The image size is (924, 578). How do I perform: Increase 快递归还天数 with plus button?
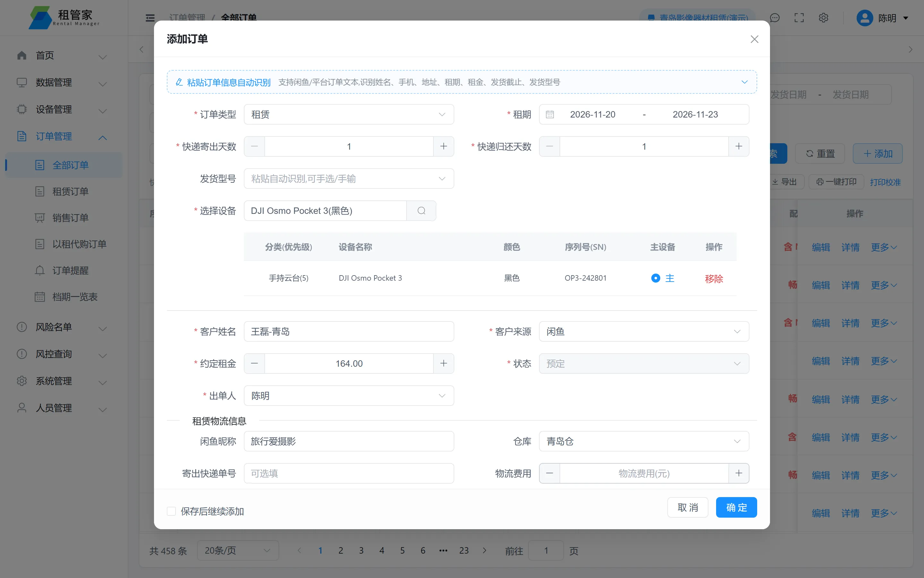(x=739, y=146)
